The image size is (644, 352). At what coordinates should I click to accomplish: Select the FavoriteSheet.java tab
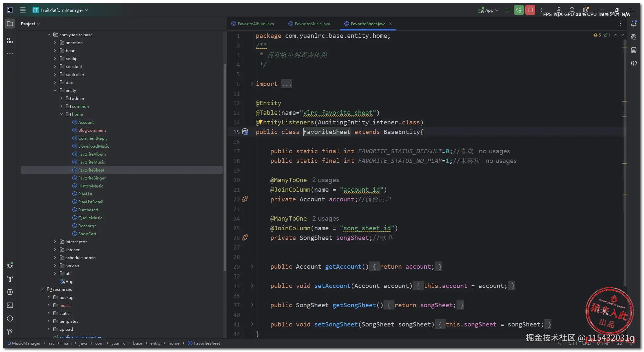[368, 24]
